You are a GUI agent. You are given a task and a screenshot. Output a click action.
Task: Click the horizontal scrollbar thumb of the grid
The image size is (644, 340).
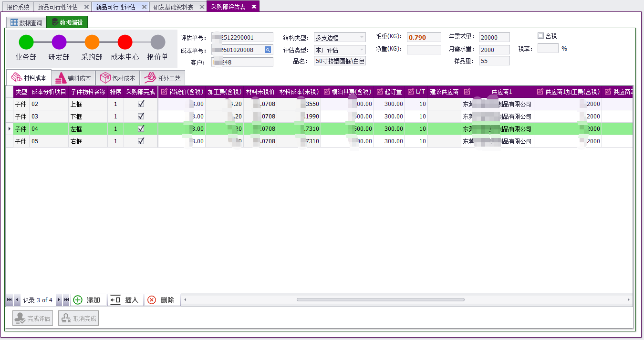(380, 300)
